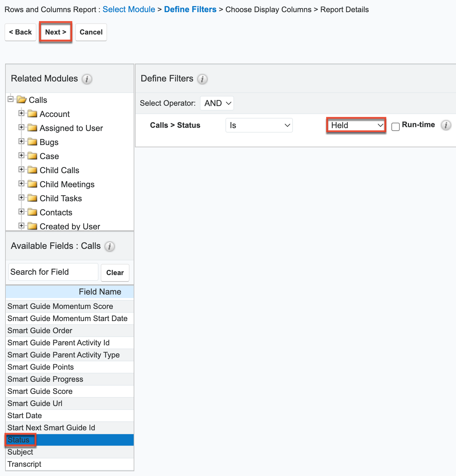
Task: Click the info icon beside Available Fields: Calls
Action: point(110,247)
